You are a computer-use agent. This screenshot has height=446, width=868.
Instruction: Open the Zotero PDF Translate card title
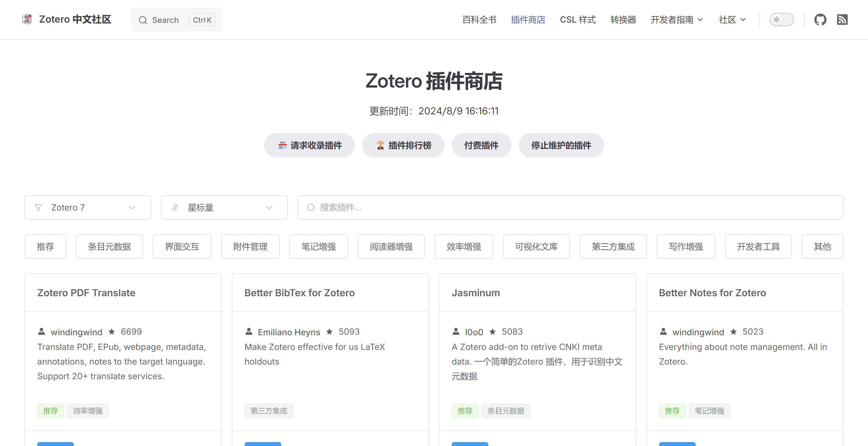[x=86, y=293]
